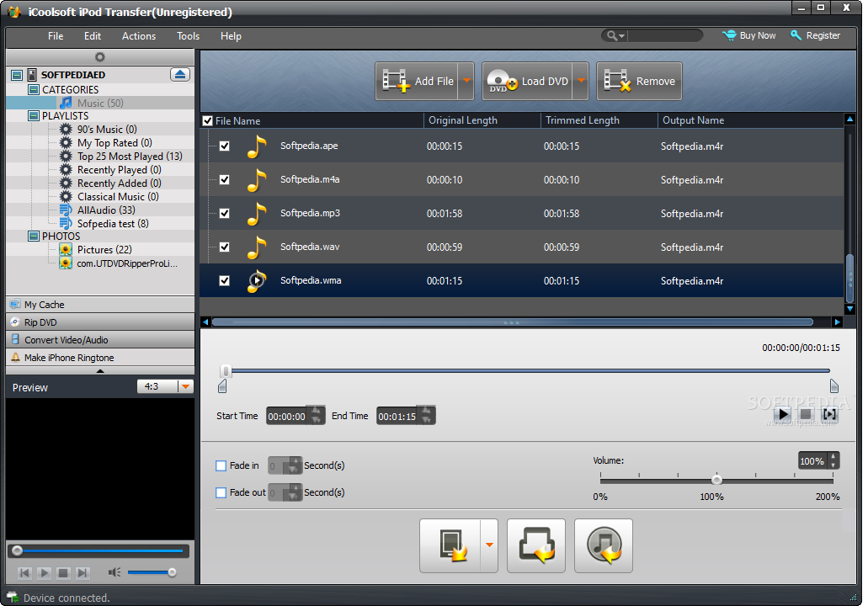Toggle the select-all File Name checkbox
868x606 pixels.
208,120
